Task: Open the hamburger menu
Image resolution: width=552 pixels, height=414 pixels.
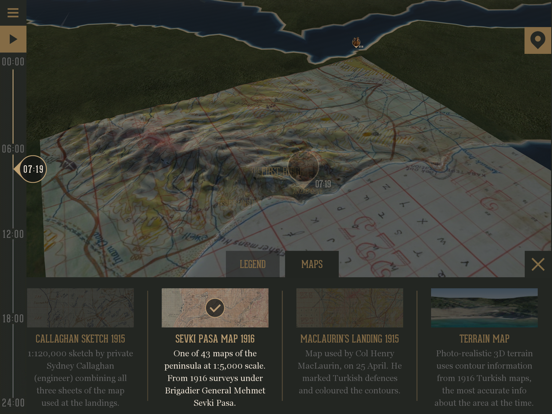Action: (x=13, y=12)
